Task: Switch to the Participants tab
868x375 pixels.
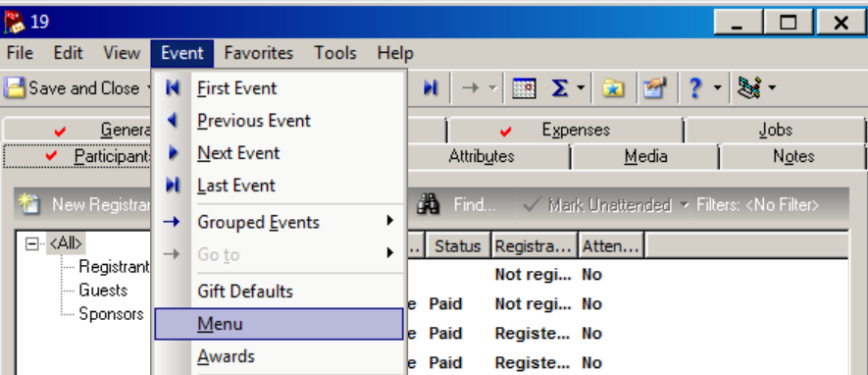Action: [77, 156]
